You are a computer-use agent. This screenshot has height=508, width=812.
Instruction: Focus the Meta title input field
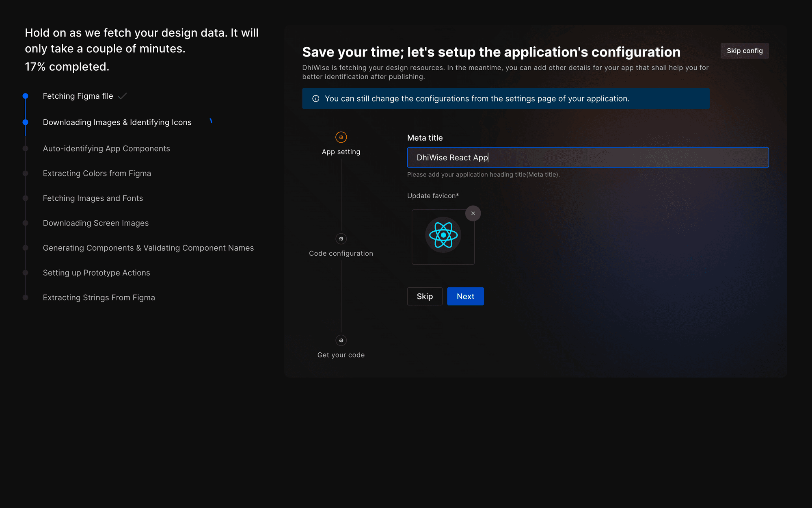(x=588, y=157)
